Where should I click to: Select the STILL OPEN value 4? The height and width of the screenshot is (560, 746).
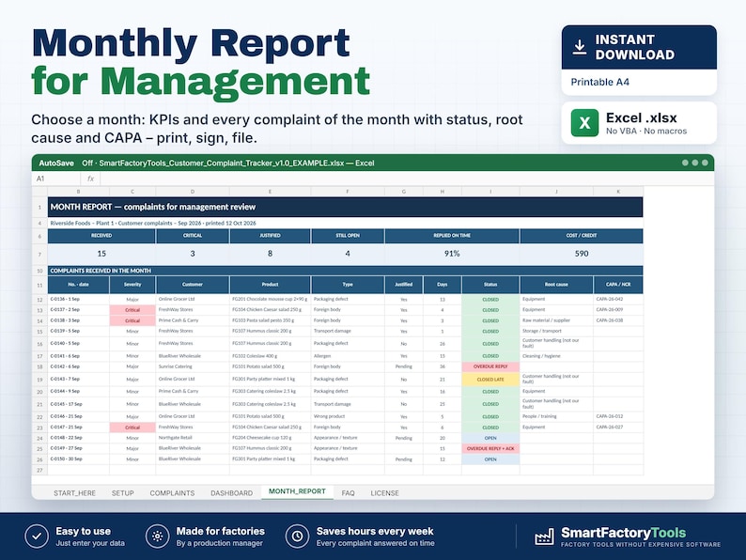click(348, 254)
